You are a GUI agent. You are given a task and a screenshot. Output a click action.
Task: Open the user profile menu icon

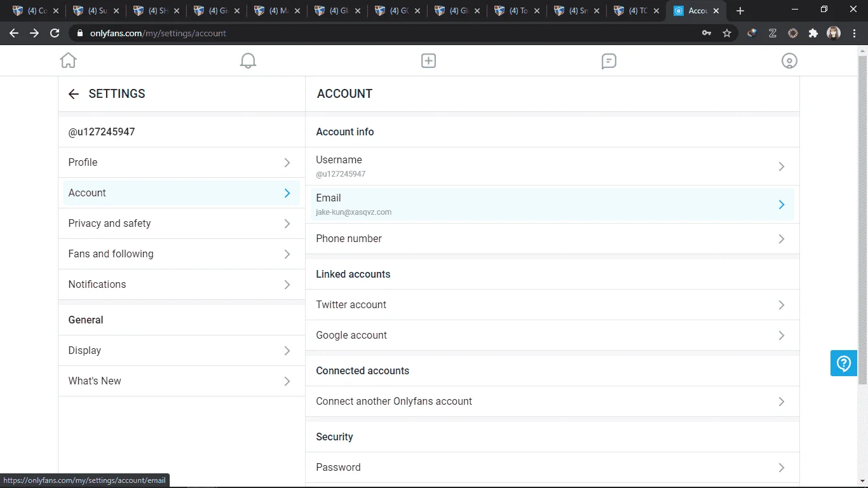pyautogui.click(x=789, y=60)
